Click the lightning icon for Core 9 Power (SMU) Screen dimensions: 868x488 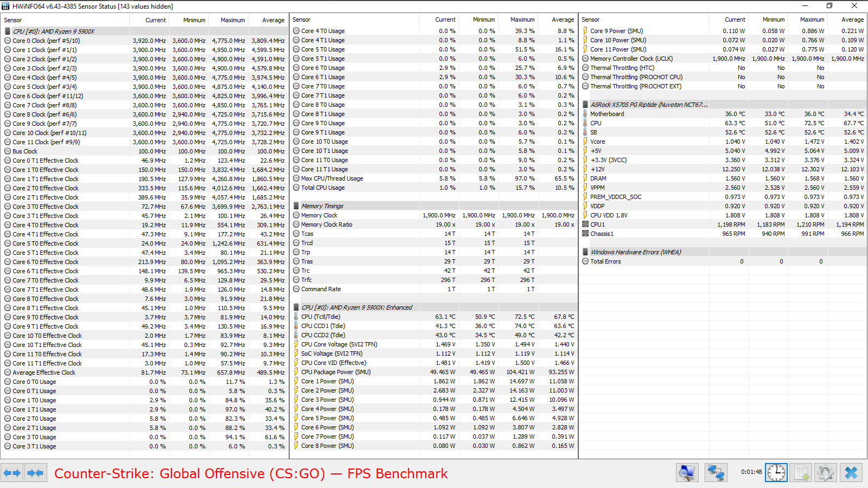click(585, 31)
